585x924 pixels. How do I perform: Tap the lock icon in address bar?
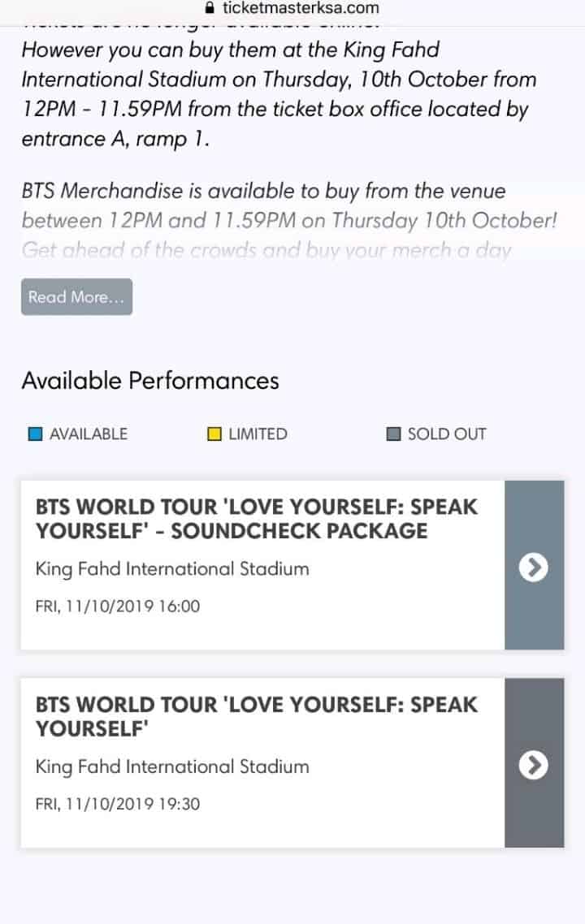point(210,9)
